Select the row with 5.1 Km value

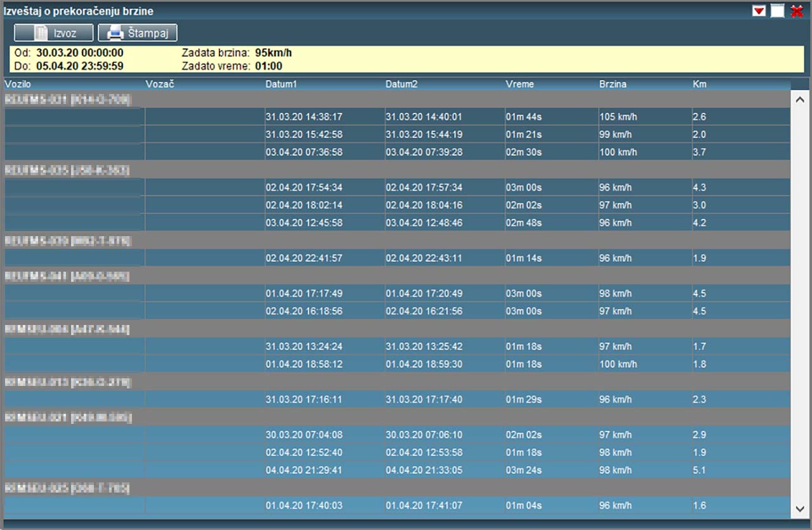[x=700, y=470]
